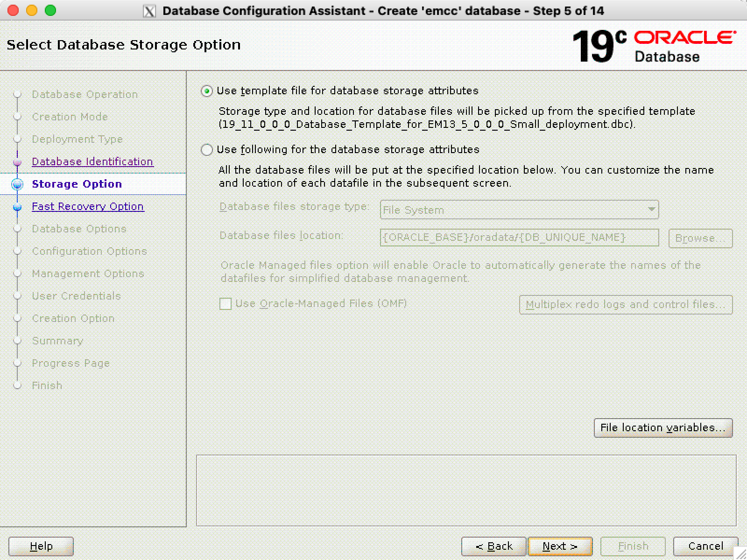
Task: Click the storage type dropdown arrow
Action: coord(651,210)
